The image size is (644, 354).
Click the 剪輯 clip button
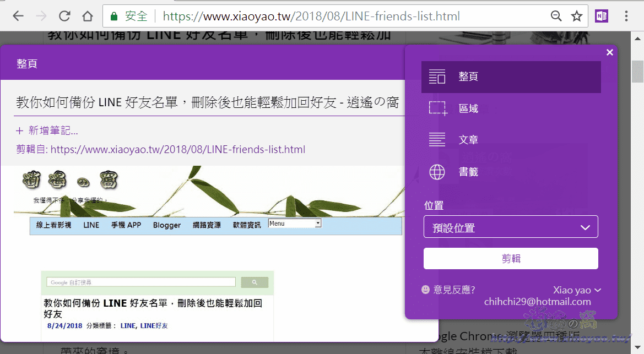pyautogui.click(x=510, y=258)
